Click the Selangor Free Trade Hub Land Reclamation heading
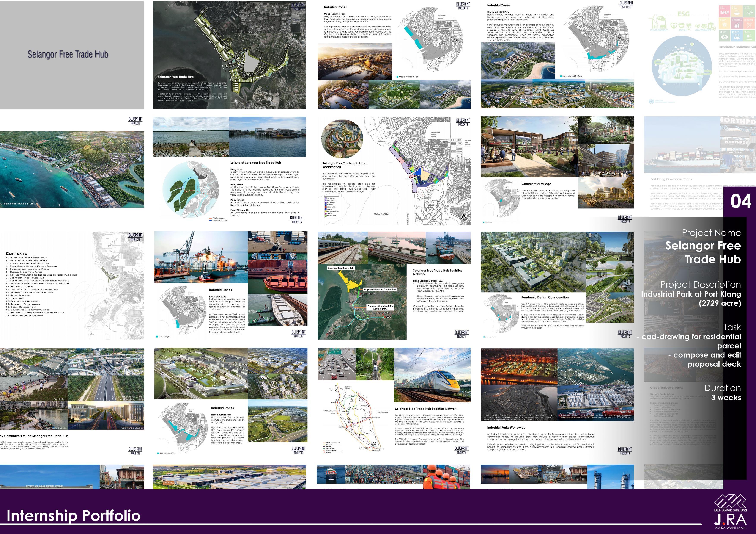The height and width of the screenshot is (534, 756). click(x=344, y=165)
